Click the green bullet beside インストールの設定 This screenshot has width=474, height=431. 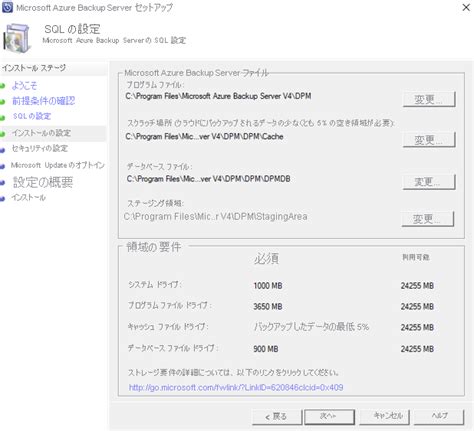pyautogui.click(x=3, y=134)
